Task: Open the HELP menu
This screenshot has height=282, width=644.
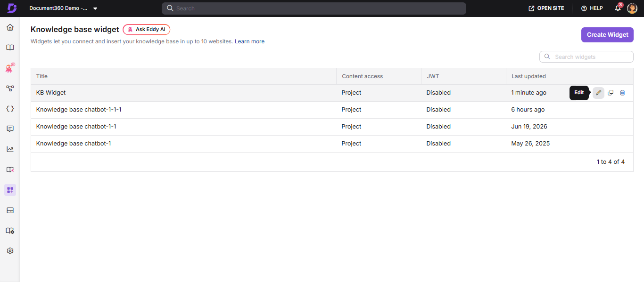Action: (x=592, y=8)
